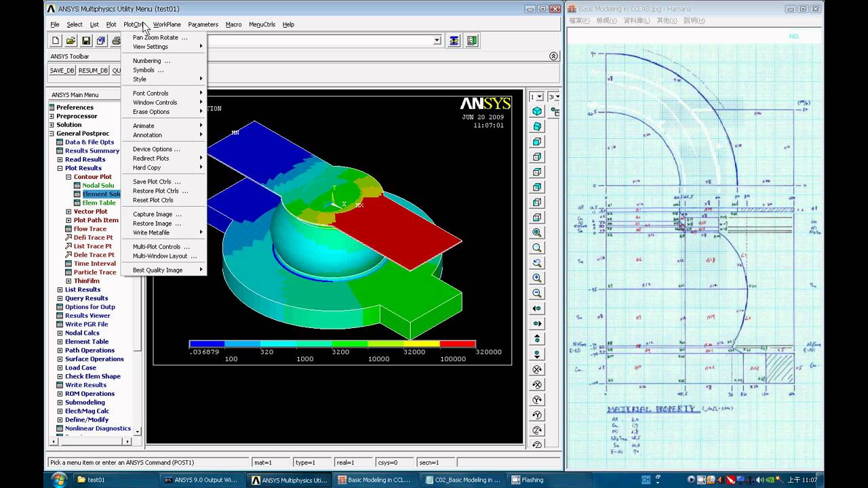Collapse the Contour Plot tree node
This screenshot has height=488, width=868.
click(x=69, y=177)
